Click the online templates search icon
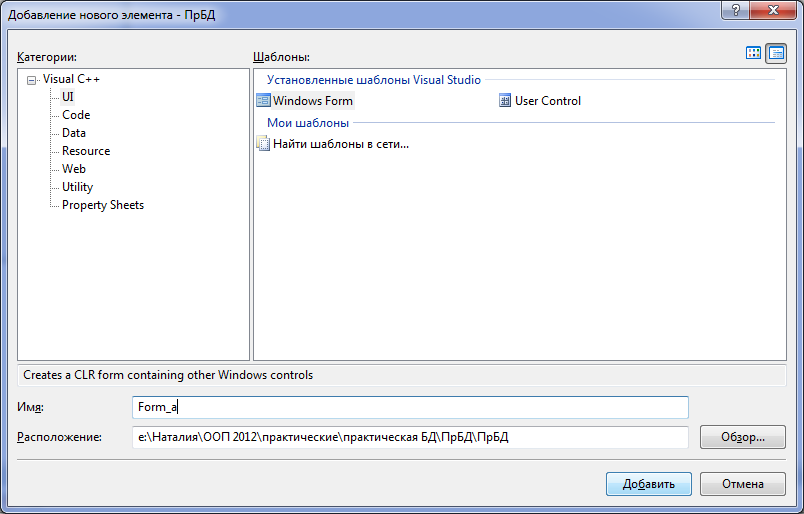 tap(263, 144)
